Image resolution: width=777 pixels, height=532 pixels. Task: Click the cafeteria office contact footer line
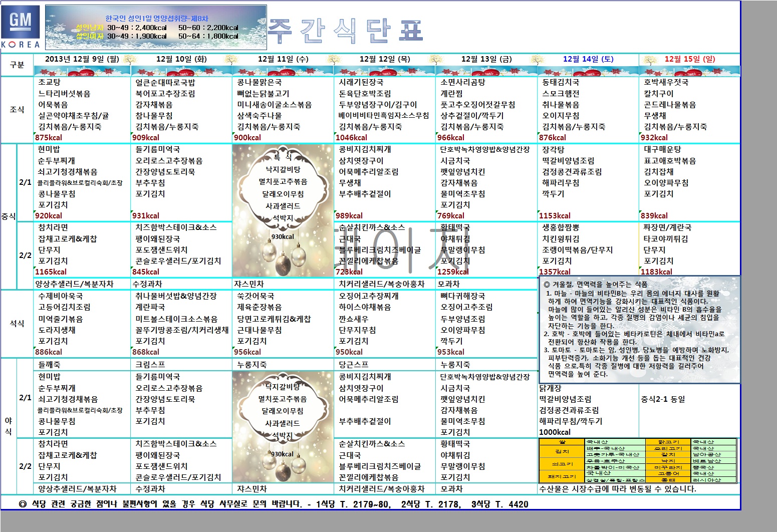pos(274,504)
